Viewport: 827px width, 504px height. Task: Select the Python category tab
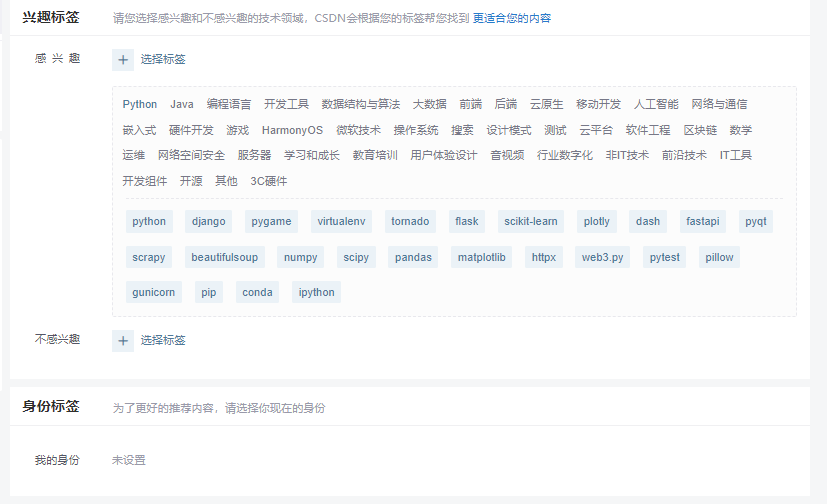[140, 104]
